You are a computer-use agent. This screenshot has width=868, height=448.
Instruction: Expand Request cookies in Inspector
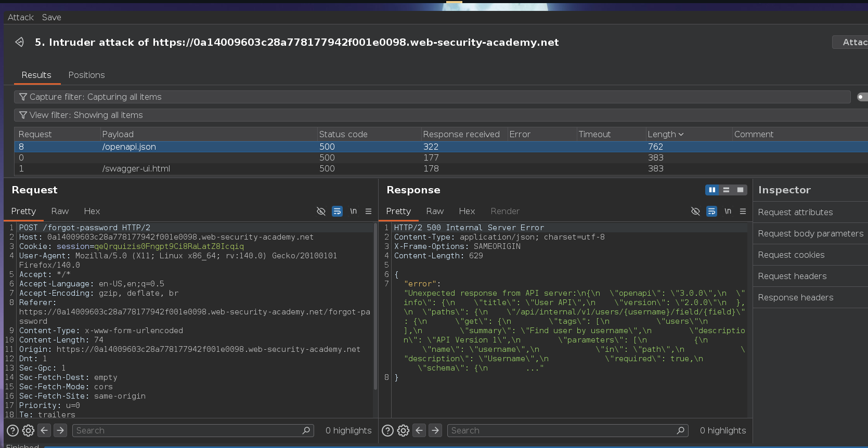tap(810, 255)
